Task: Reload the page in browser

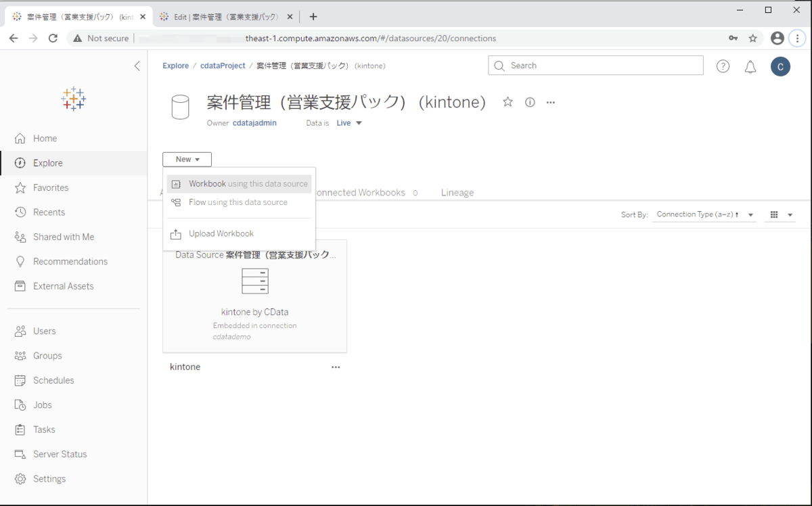Action: pos(53,39)
